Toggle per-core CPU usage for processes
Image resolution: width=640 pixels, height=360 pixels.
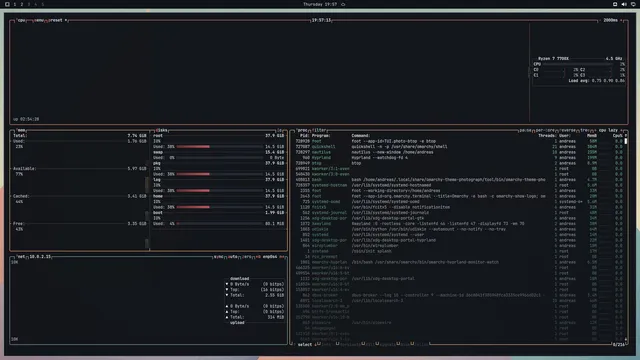pyautogui.click(x=546, y=130)
